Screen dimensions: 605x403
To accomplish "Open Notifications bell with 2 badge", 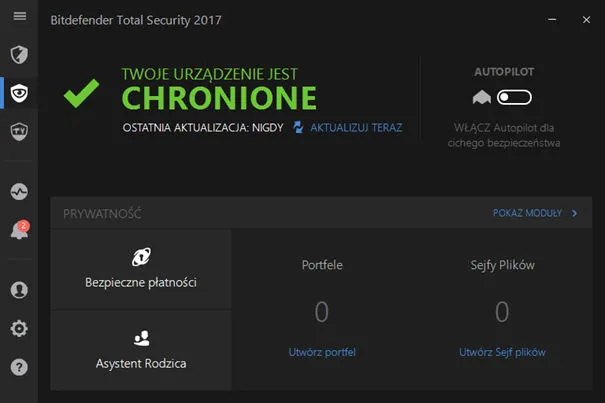I will (x=20, y=230).
